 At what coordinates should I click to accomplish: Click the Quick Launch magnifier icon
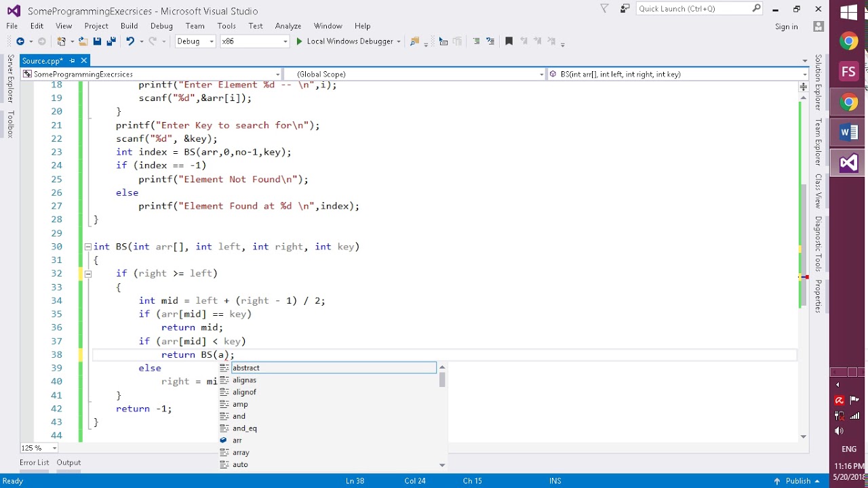click(x=756, y=9)
